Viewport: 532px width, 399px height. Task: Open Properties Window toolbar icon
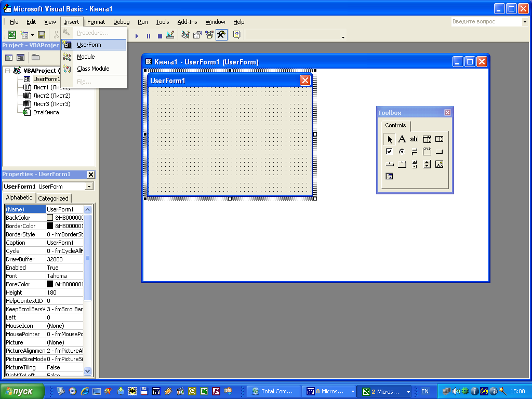(x=197, y=35)
